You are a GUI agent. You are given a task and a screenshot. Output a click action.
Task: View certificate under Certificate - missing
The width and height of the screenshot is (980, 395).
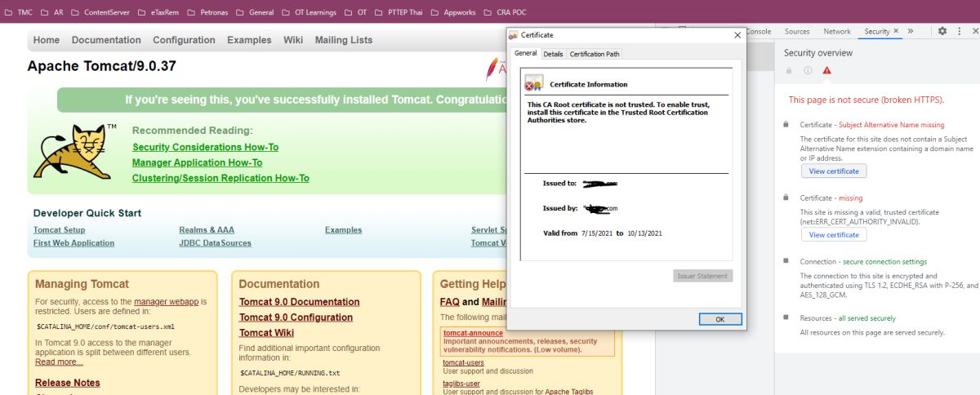pyautogui.click(x=834, y=235)
